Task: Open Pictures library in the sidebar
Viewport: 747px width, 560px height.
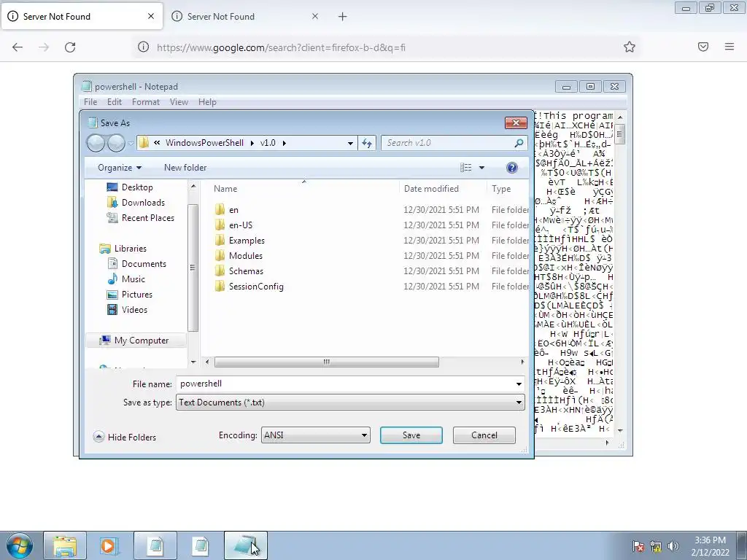Action: pos(136,295)
